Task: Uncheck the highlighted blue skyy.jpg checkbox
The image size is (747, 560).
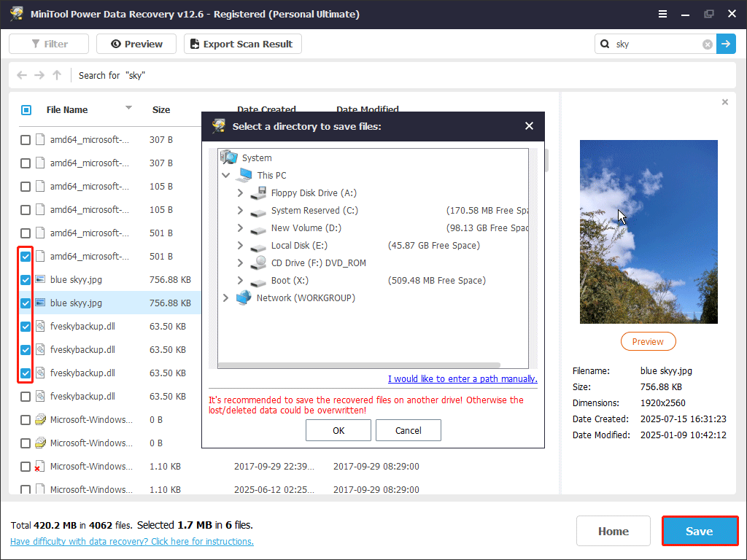Action: [26, 303]
